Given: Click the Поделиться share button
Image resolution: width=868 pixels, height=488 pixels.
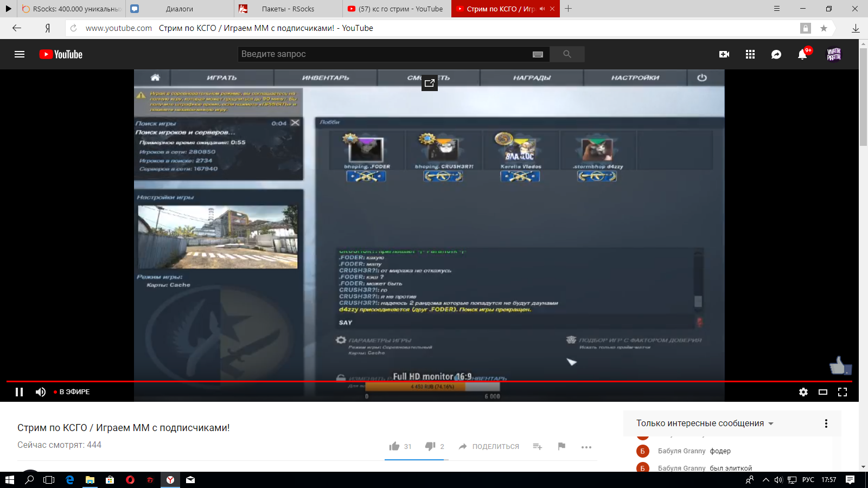Looking at the screenshot, I should pos(489,446).
